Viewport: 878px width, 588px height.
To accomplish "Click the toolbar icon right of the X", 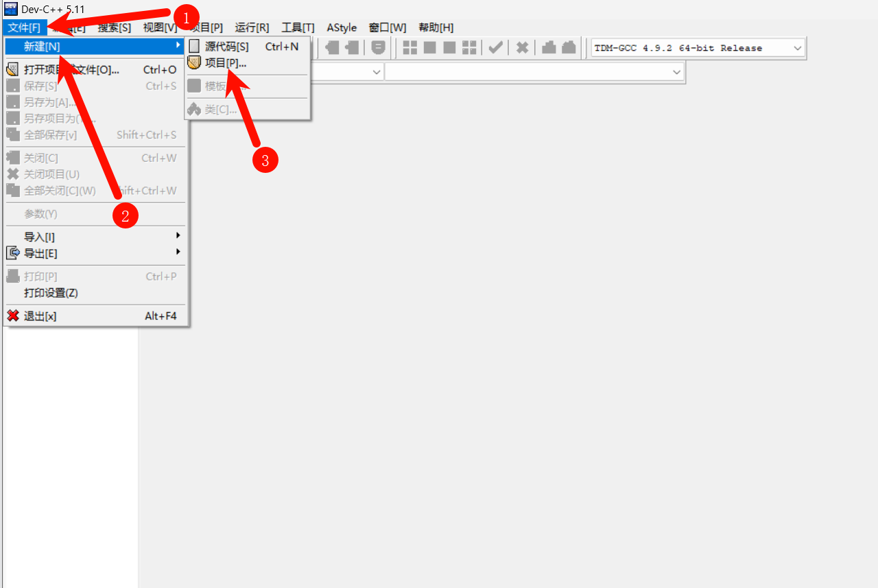I will (x=549, y=47).
